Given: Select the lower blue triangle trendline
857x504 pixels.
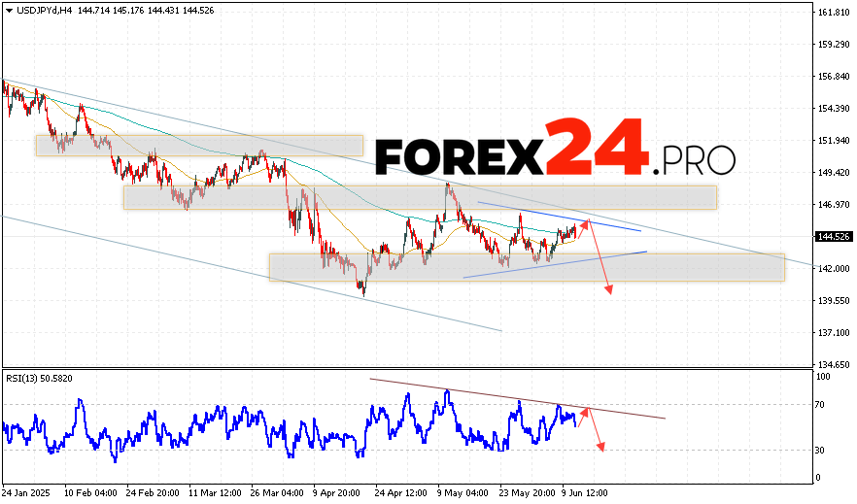Looking at the screenshot, I should pos(554,264).
